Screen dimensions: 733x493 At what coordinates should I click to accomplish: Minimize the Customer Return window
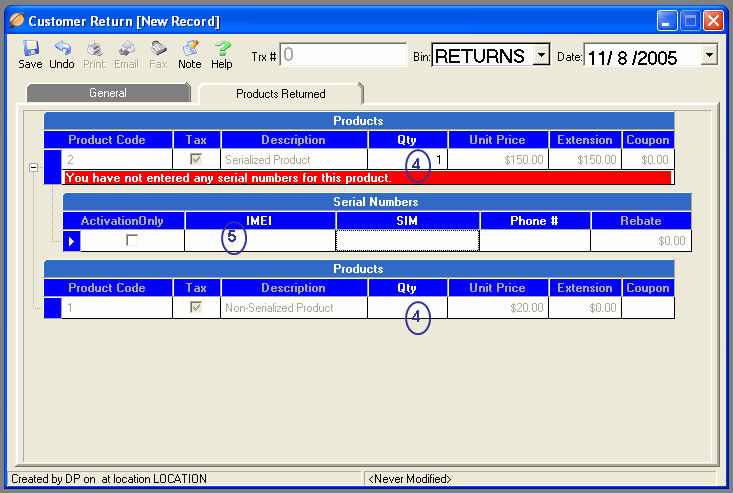pos(667,21)
